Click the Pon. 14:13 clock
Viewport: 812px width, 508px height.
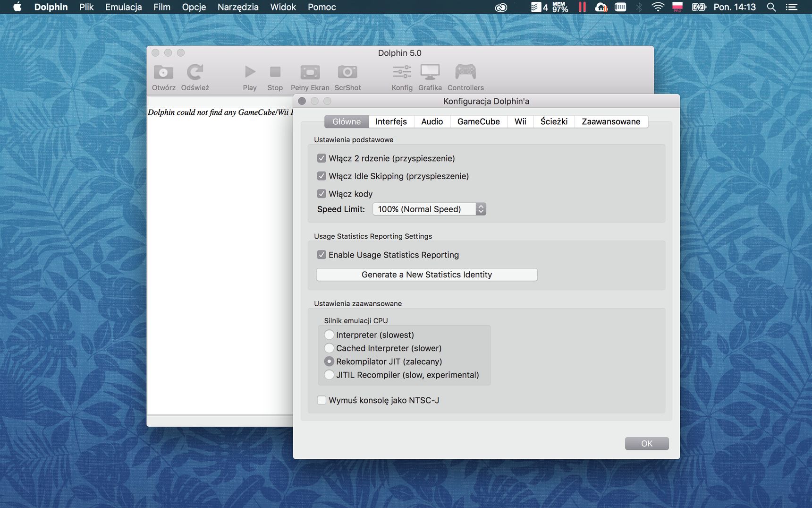coord(735,7)
